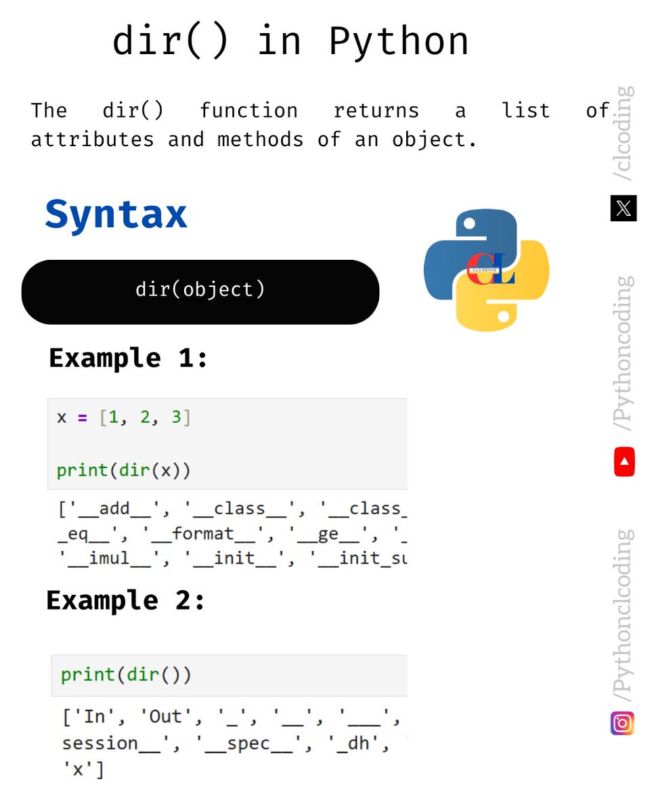Click the output line starting "['__add__'"
The width and height of the screenshot is (650, 812).
(232, 509)
